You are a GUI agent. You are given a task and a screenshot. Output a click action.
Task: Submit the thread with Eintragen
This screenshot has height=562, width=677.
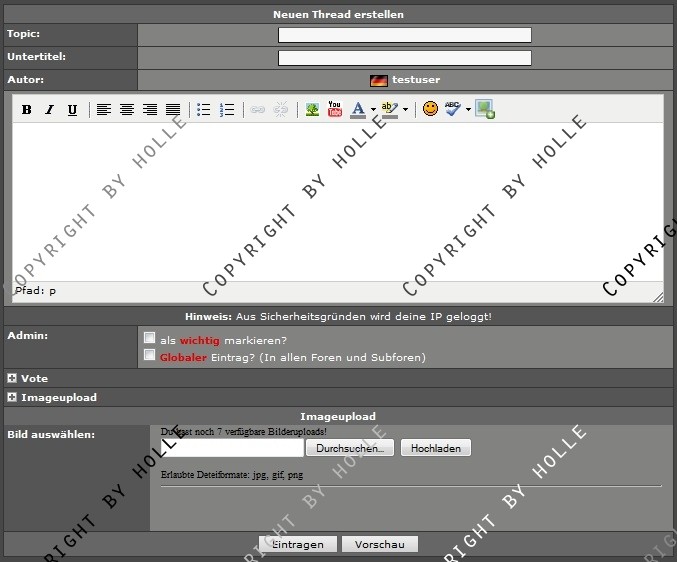(297, 545)
